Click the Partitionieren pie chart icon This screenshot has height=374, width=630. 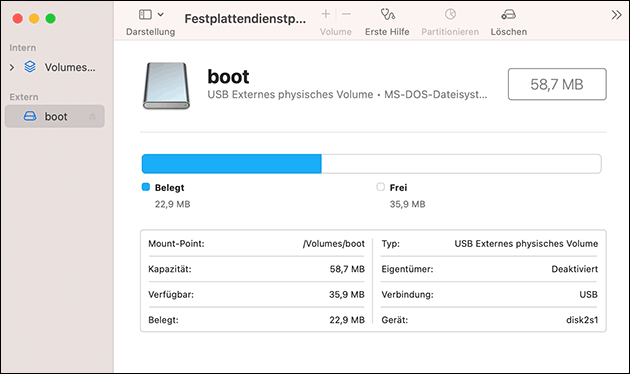coord(450,14)
